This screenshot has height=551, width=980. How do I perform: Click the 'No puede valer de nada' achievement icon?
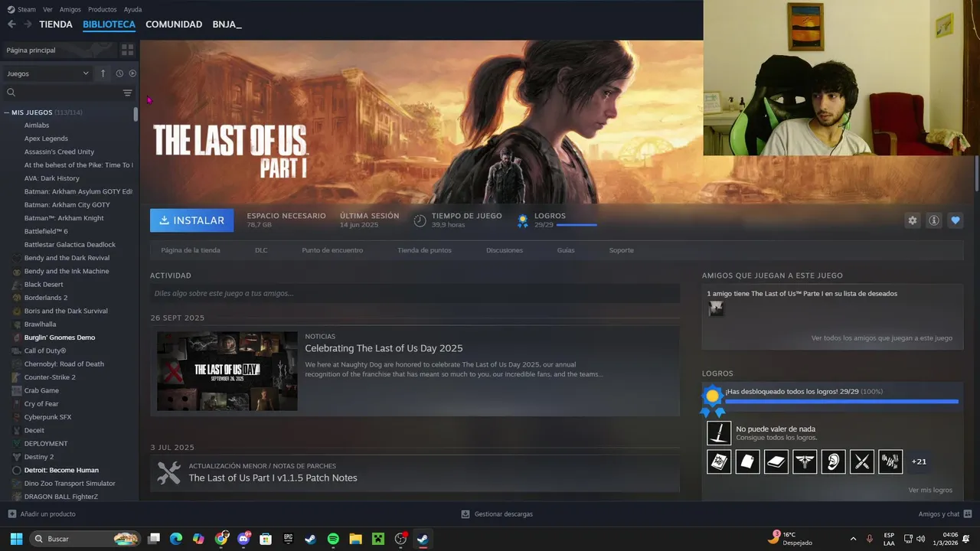point(719,433)
